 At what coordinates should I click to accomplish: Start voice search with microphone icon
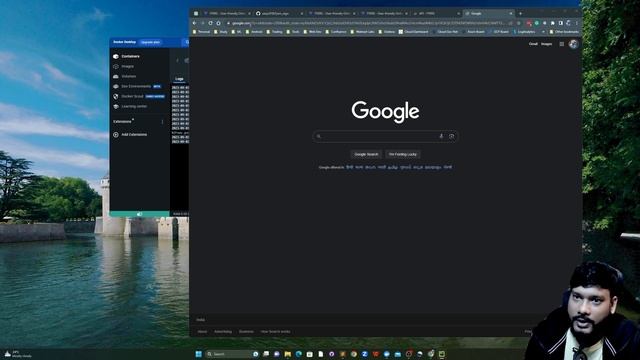click(441, 136)
